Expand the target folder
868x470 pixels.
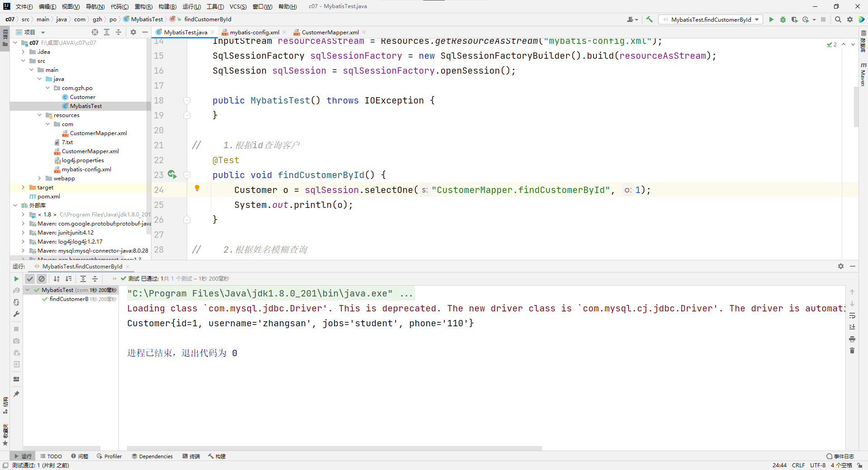click(x=23, y=187)
